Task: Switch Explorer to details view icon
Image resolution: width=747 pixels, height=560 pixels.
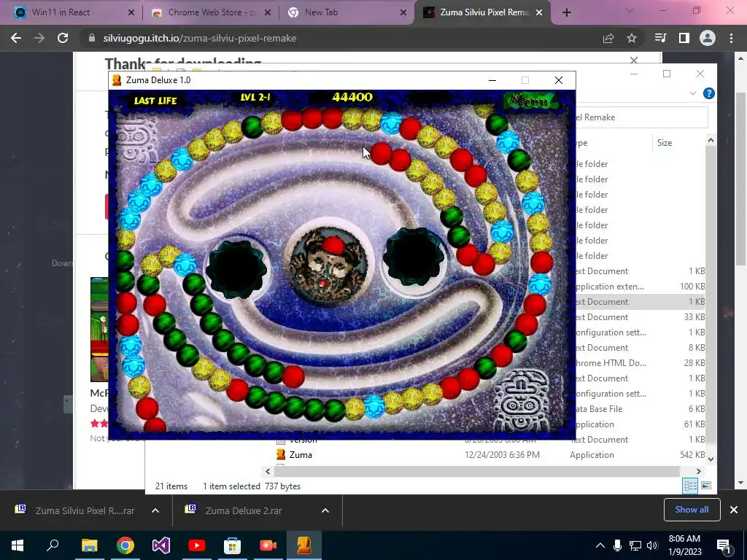Action: (690, 486)
